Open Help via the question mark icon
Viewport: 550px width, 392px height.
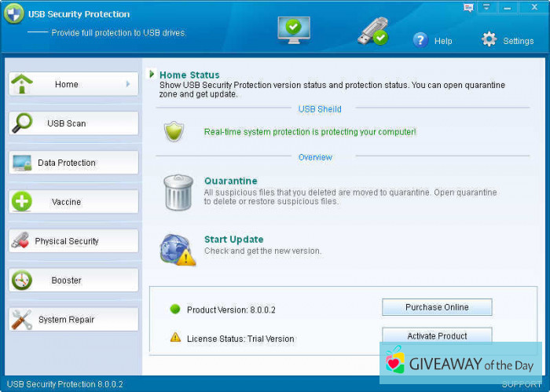click(420, 40)
